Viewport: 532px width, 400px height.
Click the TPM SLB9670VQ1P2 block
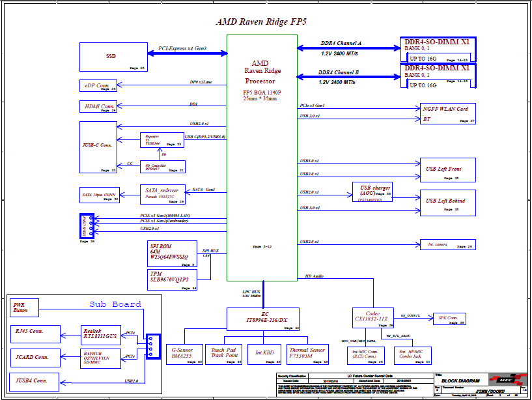pos(172,279)
